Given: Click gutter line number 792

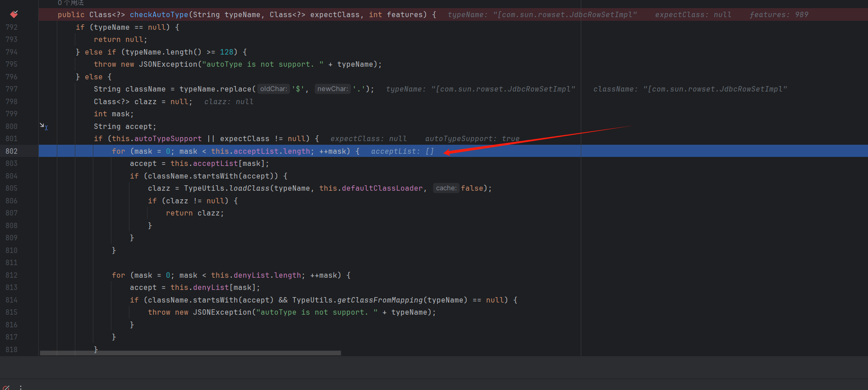Looking at the screenshot, I should coord(12,27).
